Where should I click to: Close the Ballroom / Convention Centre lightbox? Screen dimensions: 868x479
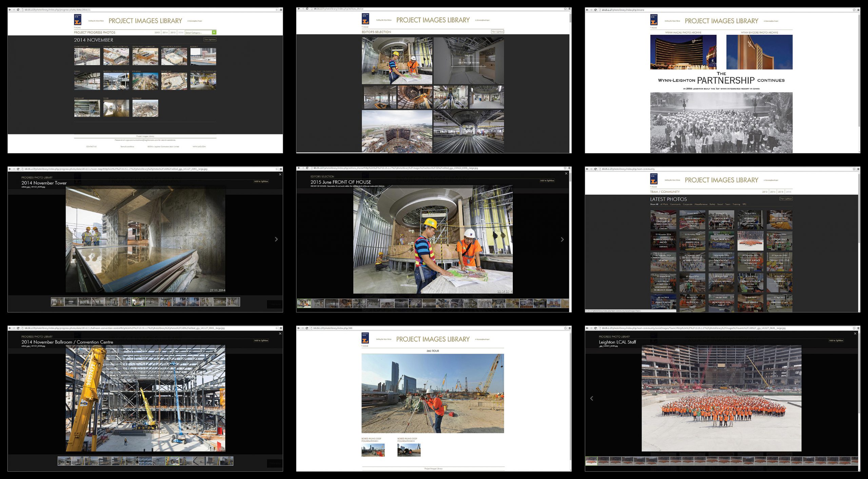[280, 334]
